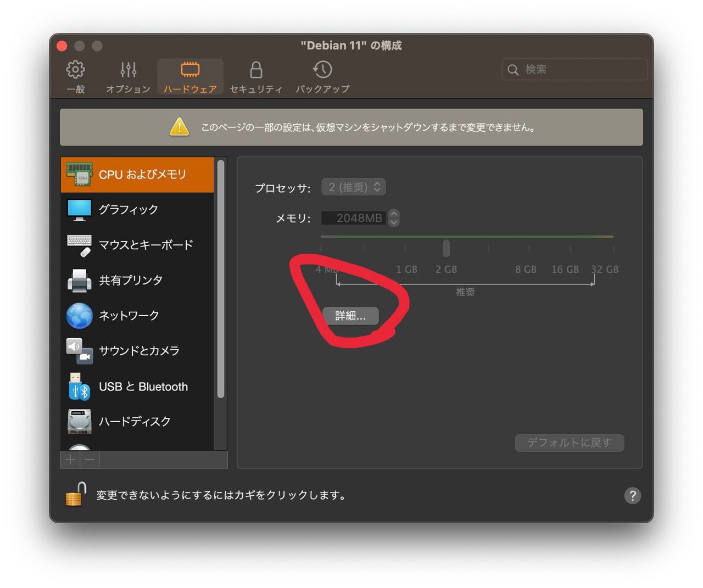The height and width of the screenshot is (588, 703).
Task: Select グラフィック monitor item in sidebar
Action: [x=137, y=209]
